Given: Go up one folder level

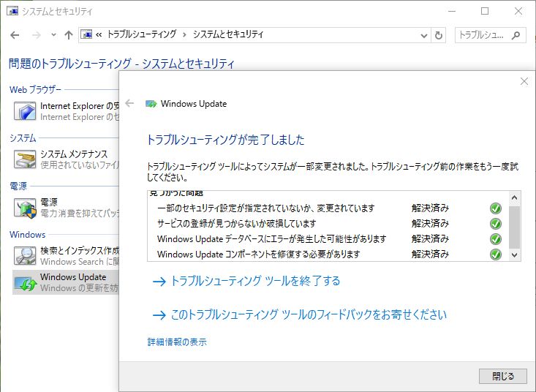Looking at the screenshot, I should [69, 35].
